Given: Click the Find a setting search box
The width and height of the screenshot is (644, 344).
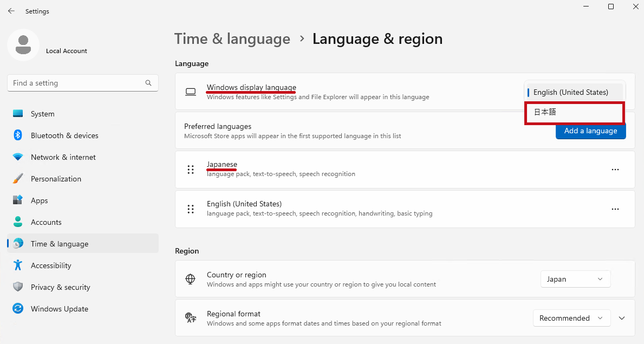Looking at the screenshot, I should click(83, 83).
